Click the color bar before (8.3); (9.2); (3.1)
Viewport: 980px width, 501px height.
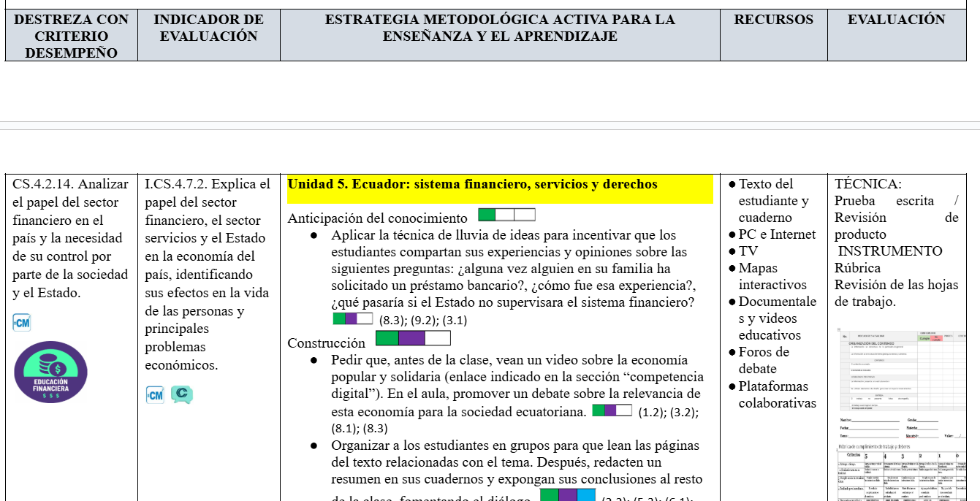[353, 318]
